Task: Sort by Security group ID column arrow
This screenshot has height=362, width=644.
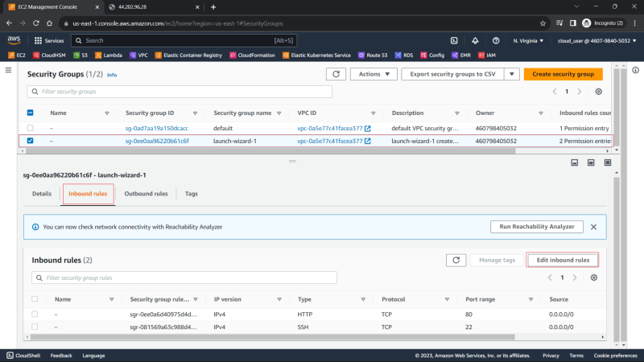Action: point(195,113)
